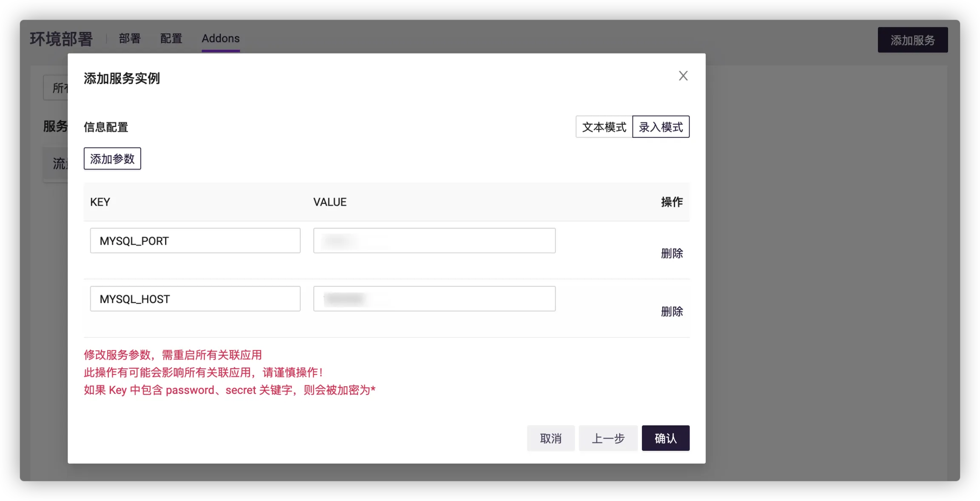Click the value field for MYSQL_HOST

pyautogui.click(x=434, y=299)
